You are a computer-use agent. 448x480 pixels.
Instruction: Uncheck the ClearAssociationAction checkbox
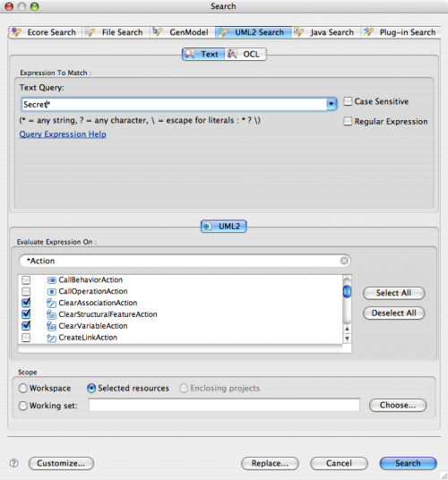pos(26,303)
